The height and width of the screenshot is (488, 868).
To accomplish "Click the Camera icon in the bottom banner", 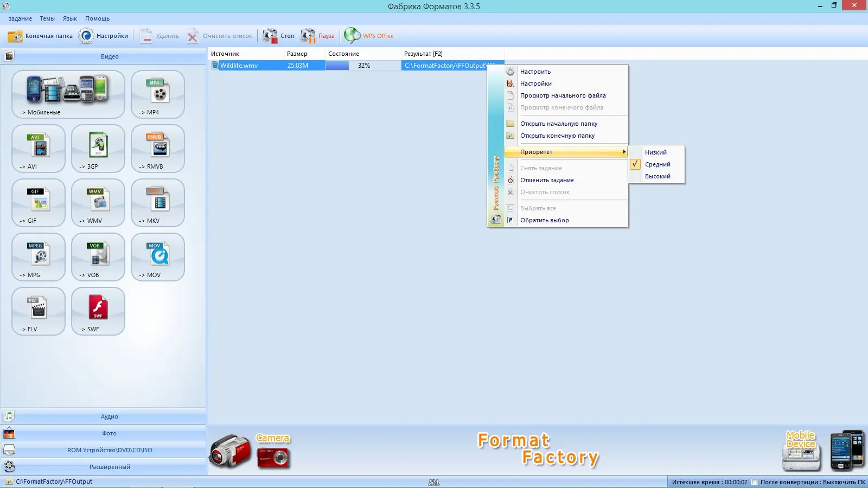I will (x=250, y=451).
